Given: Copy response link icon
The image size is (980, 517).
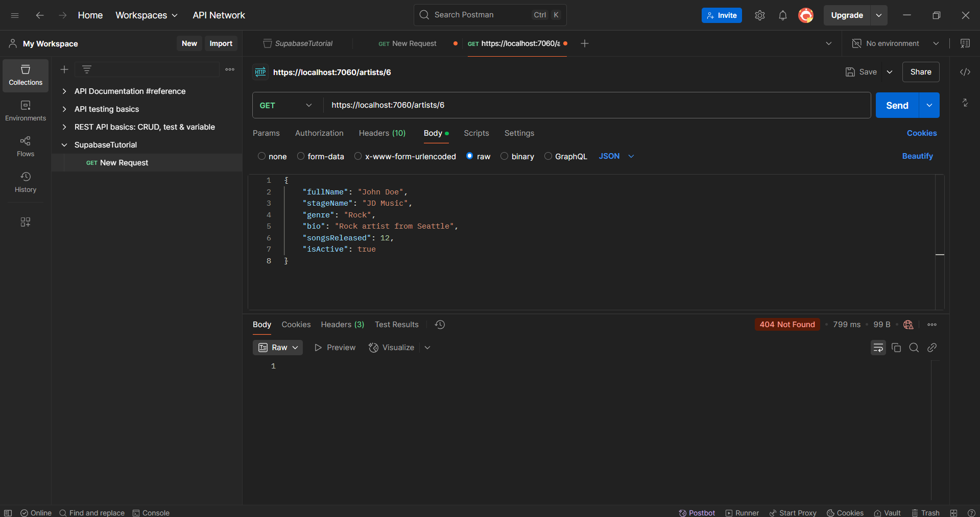Looking at the screenshot, I should click(x=932, y=348).
